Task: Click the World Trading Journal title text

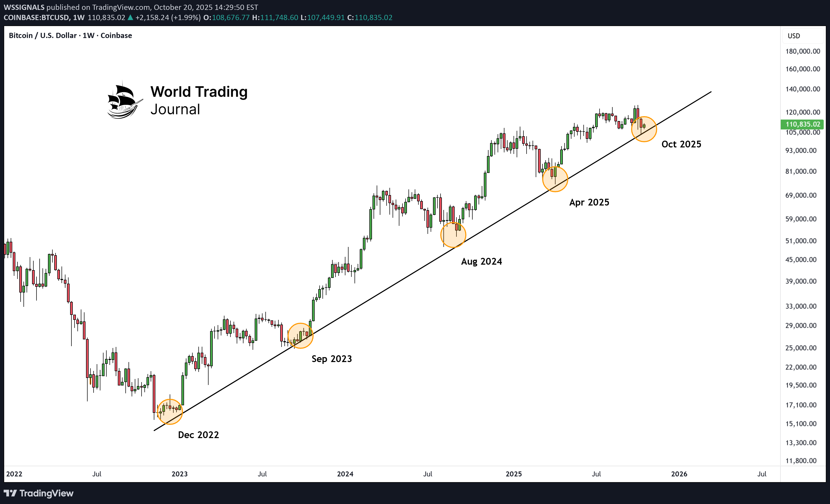Action: tap(199, 100)
